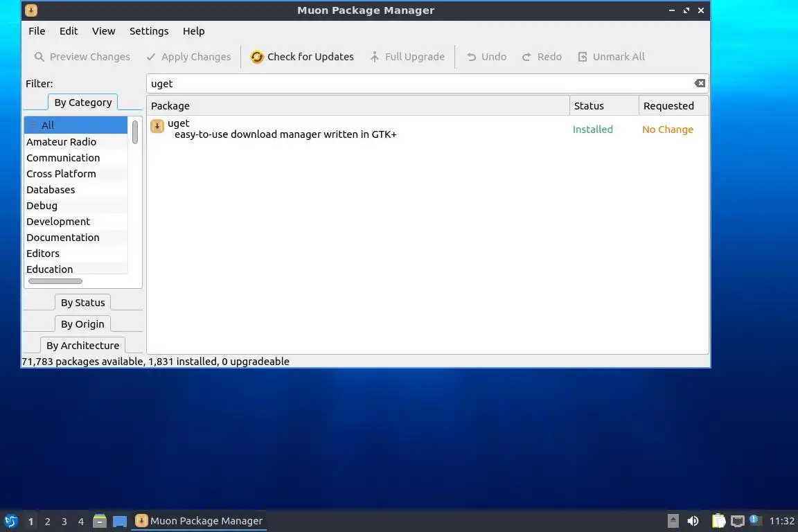Select the Education category
Viewport: 798px width, 532px height.
tap(76, 268)
